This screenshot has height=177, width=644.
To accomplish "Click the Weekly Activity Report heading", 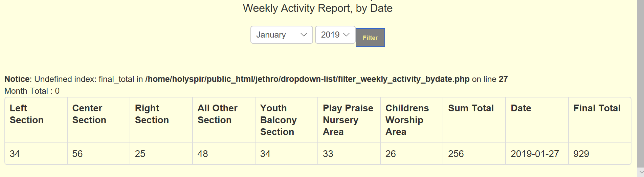I will (318, 8).
